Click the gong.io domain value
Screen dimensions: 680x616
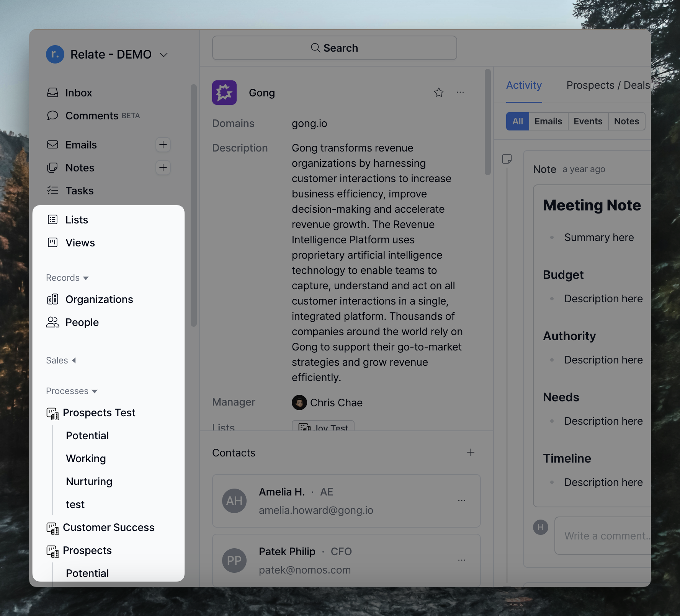click(x=309, y=123)
